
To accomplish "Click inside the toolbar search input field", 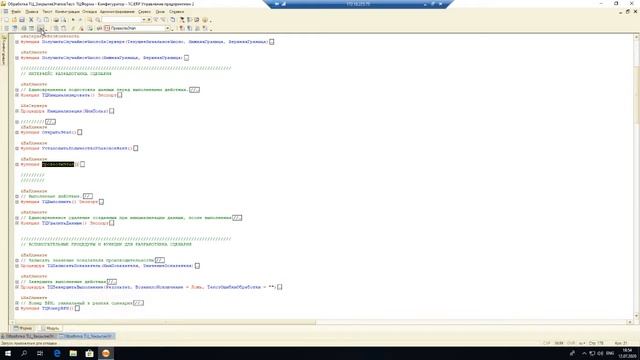I will tap(121, 20).
